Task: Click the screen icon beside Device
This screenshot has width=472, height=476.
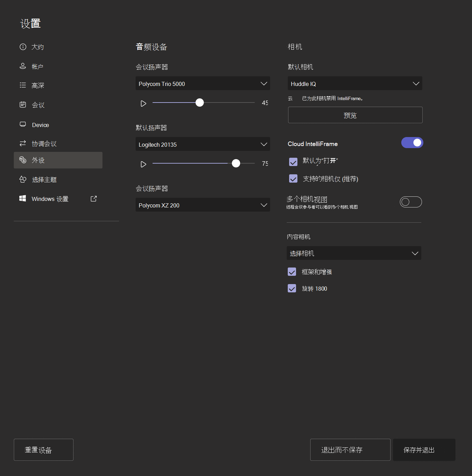Action: coord(23,124)
